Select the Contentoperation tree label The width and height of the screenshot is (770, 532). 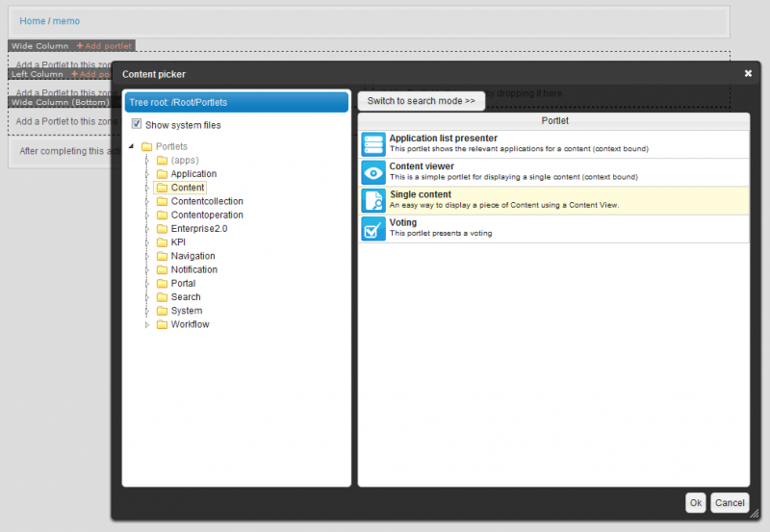(x=207, y=215)
